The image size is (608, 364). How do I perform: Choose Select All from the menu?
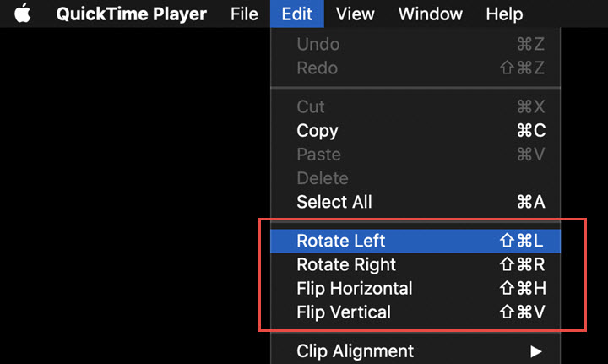point(334,202)
